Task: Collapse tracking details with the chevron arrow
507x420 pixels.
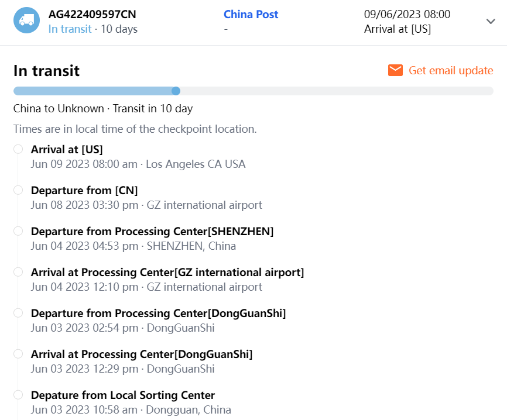Action: [x=491, y=22]
